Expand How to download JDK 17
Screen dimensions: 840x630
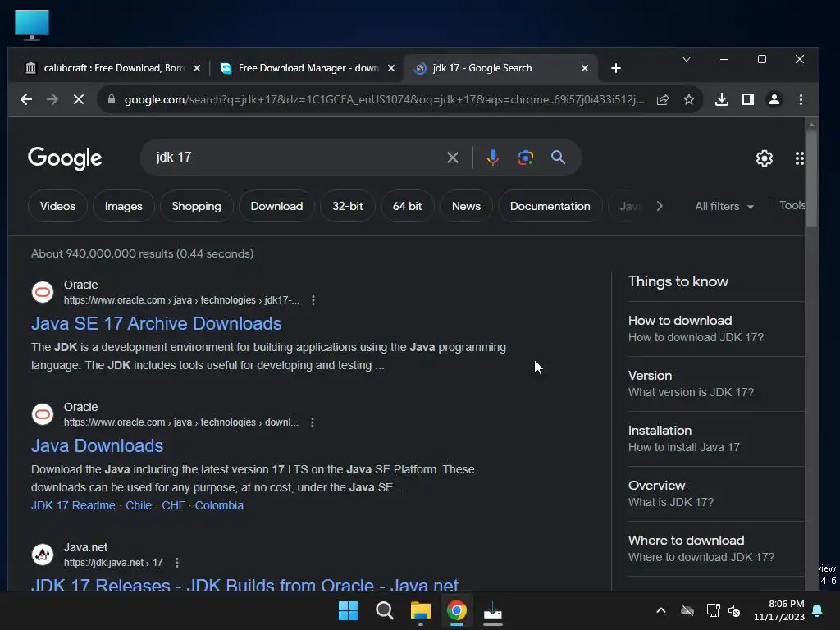pyautogui.click(x=715, y=329)
